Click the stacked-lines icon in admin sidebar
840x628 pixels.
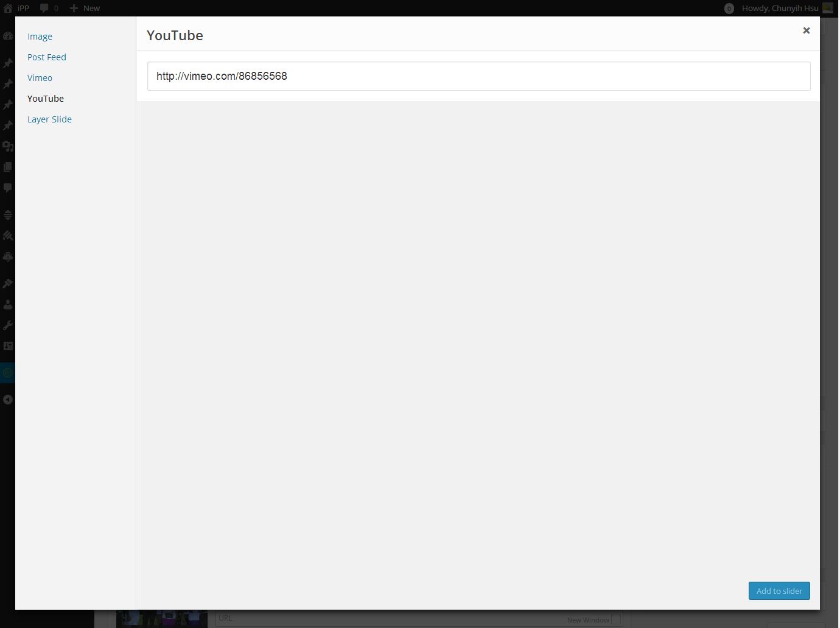point(8,215)
